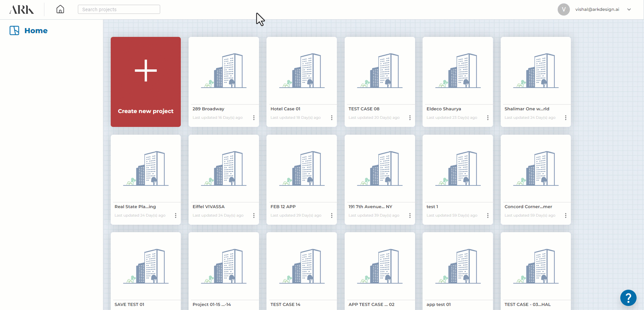This screenshot has height=310, width=644.
Task: Open options menu for test 1 project
Action: [x=488, y=216]
